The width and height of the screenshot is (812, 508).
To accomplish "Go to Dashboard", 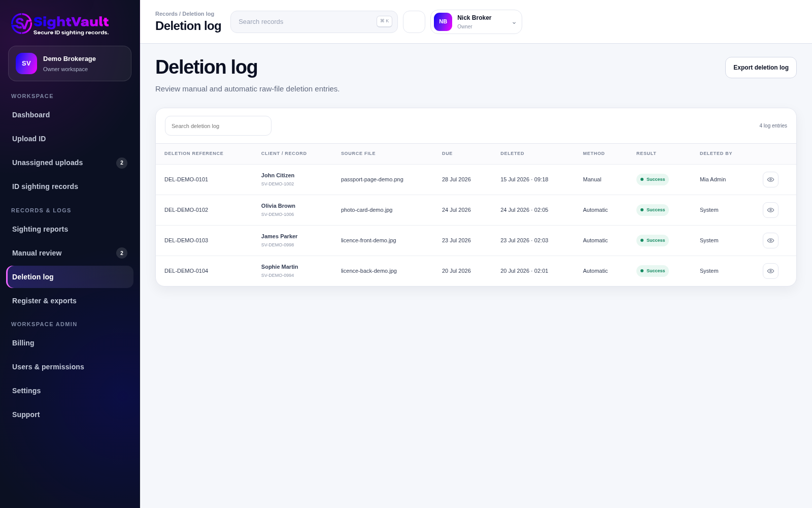I will coord(70,115).
